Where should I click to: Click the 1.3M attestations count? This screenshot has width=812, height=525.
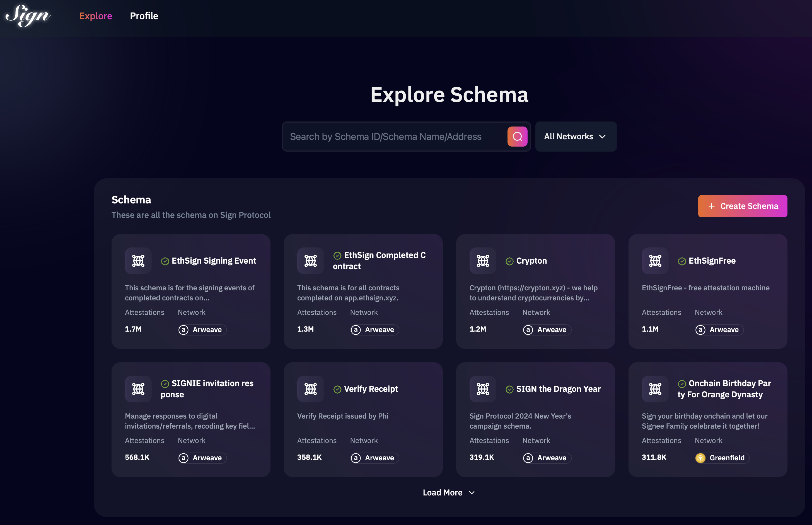305,329
